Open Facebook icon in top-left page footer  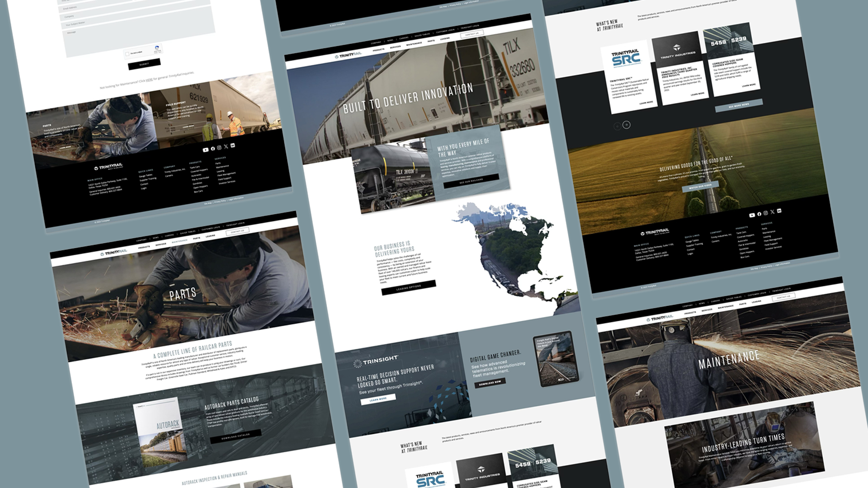tap(212, 149)
